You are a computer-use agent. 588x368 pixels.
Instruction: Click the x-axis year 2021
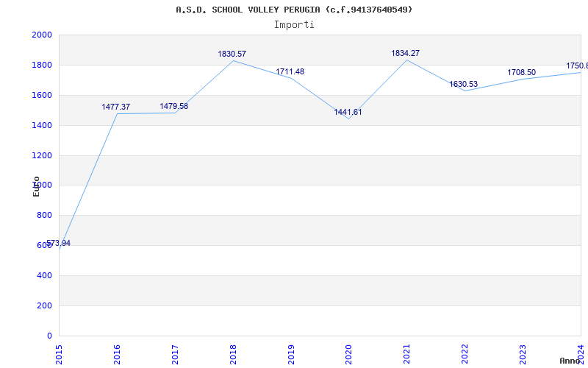[x=406, y=354]
